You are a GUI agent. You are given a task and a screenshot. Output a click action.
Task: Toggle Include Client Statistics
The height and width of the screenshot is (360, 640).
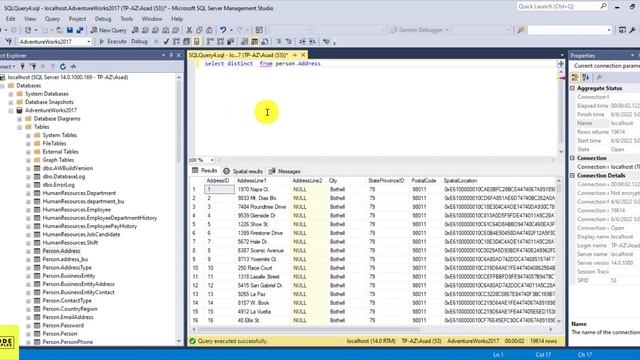pyautogui.click(x=231, y=42)
